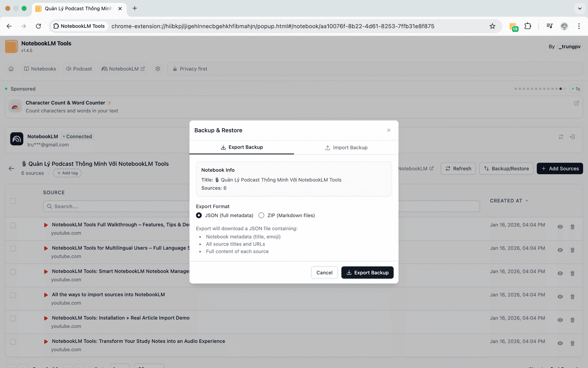Preview the first source with the eye icon

click(560, 227)
